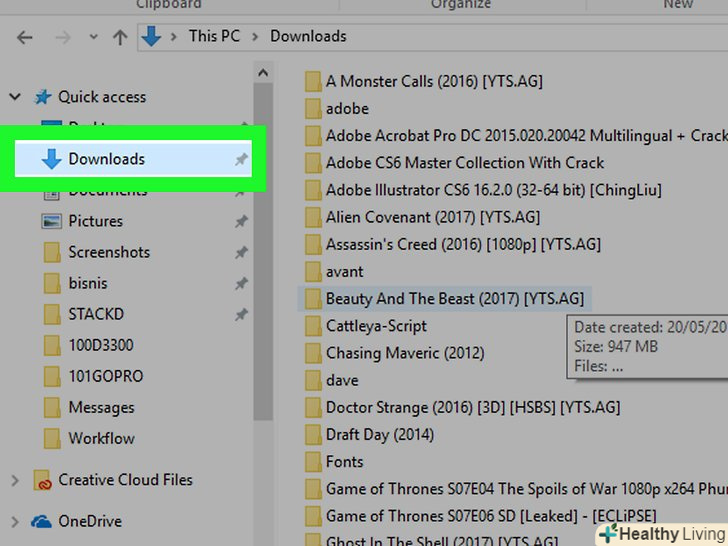Click the Creative Cloud Files icon
Screen dimensions: 728x546
tap(42, 480)
